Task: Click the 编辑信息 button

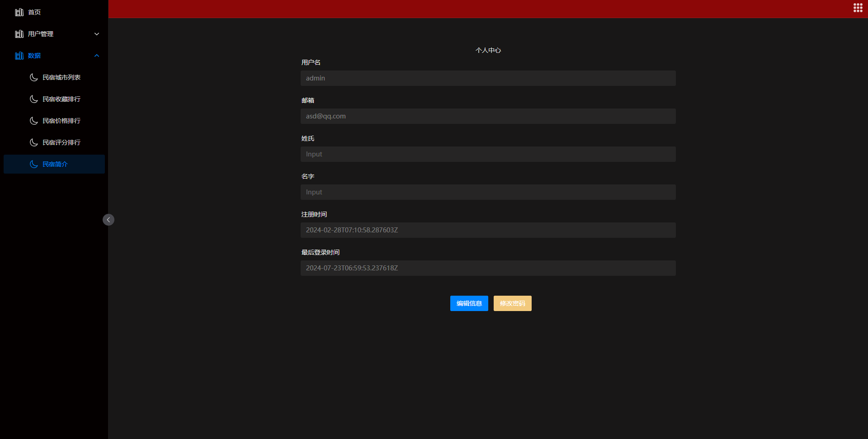Action: tap(469, 303)
